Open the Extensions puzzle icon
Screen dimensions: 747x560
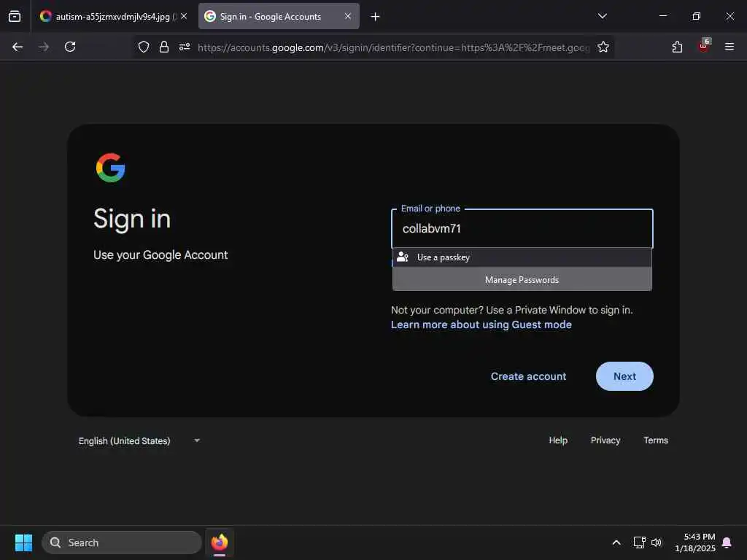pyautogui.click(x=677, y=47)
